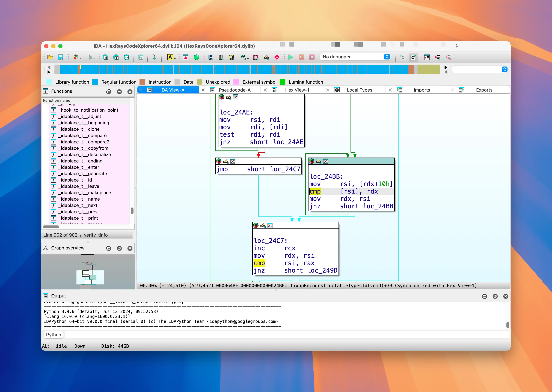Image resolution: width=552 pixels, height=392 pixels.
Task: Click the Python interpreter button
Action: [x=53, y=335]
